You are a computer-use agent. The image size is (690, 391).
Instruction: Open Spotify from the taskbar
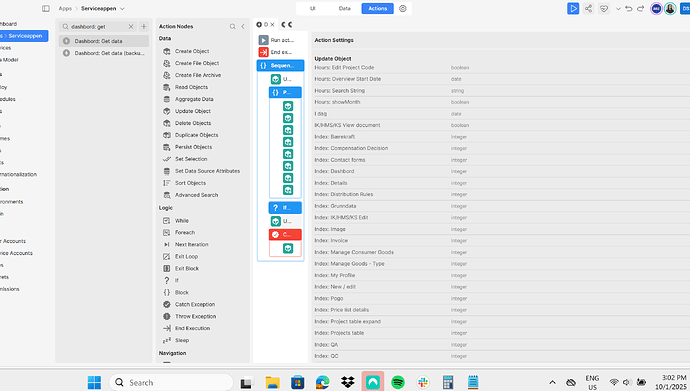click(398, 382)
